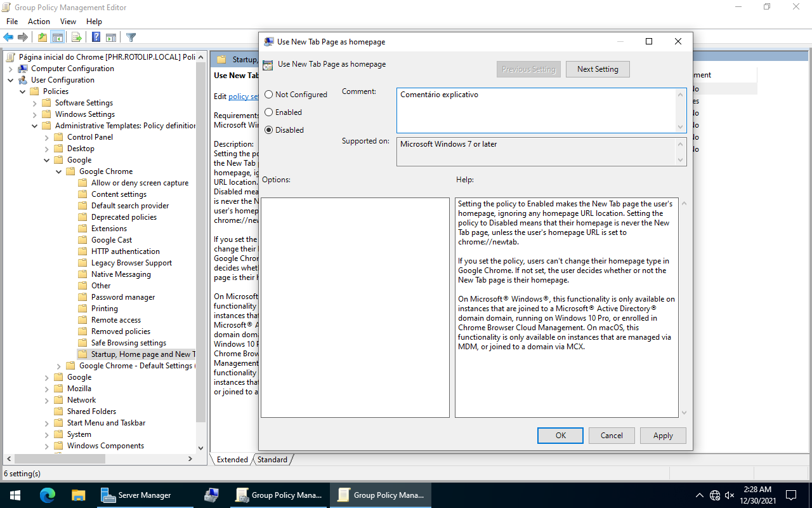Collapse the Google Chrome tree node

59,171
